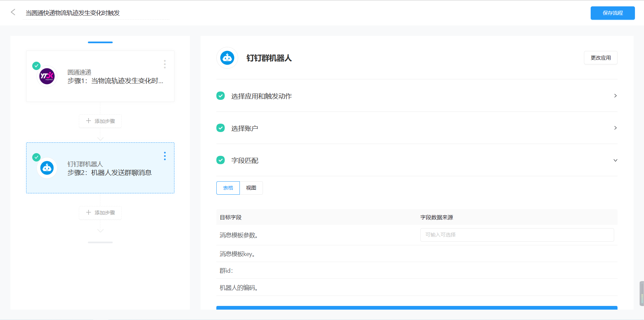Image resolution: width=644 pixels, height=320 pixels.
Task: Click green check icon on step 1 card
Action: click(37, 66)
